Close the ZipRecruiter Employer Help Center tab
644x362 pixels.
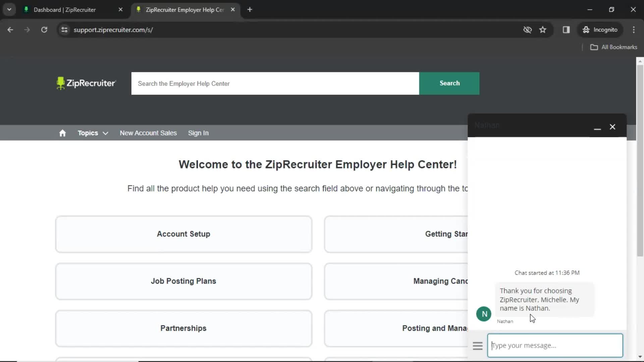[x=233, y=10]
